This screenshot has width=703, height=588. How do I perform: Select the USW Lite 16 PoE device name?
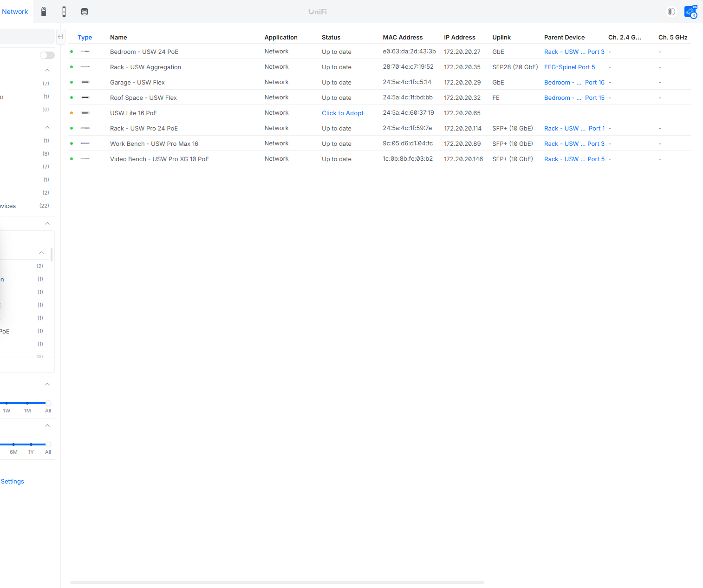pos(133,113)
